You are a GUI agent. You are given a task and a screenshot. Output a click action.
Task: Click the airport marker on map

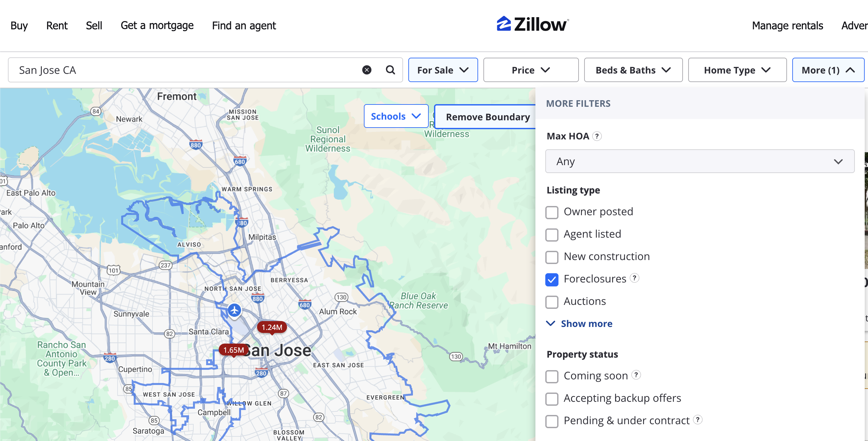tap(234, 310)
